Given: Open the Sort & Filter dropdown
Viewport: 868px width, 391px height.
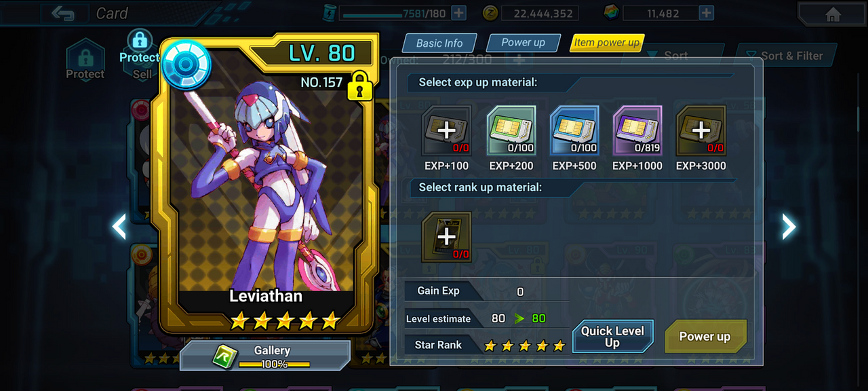Looking at the screenshot, I should [x=785, y=56].
